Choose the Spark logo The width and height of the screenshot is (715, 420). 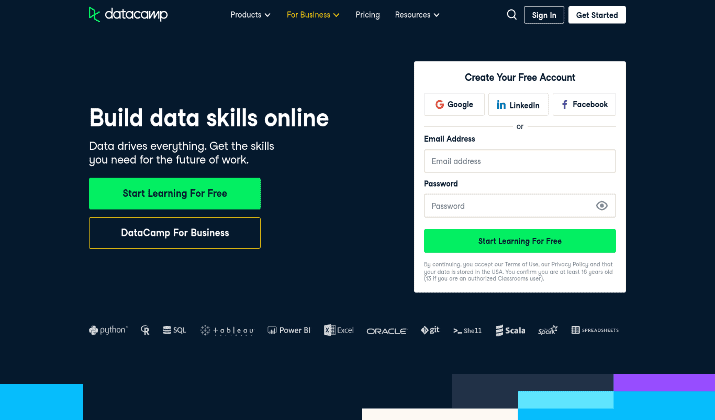548,330
